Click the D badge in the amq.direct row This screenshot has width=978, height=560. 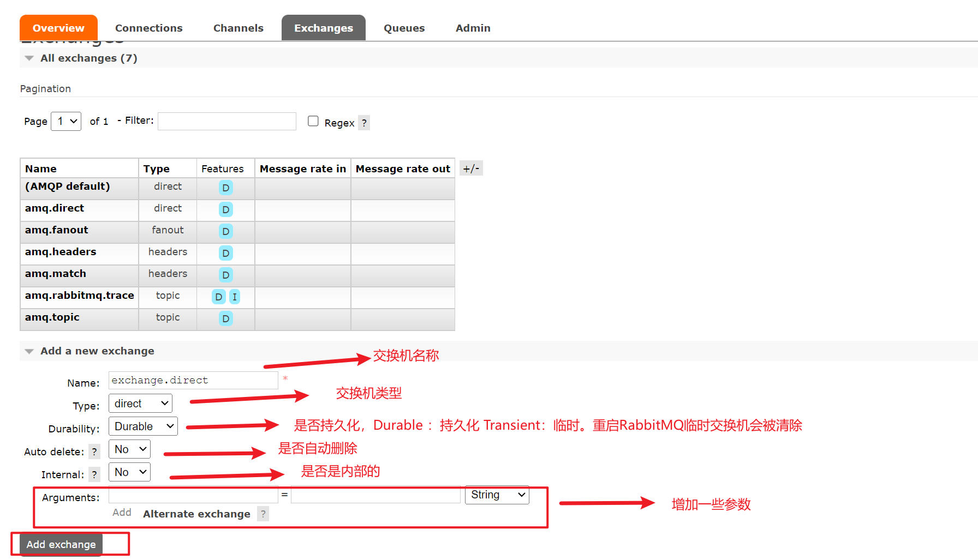point(225,209)
